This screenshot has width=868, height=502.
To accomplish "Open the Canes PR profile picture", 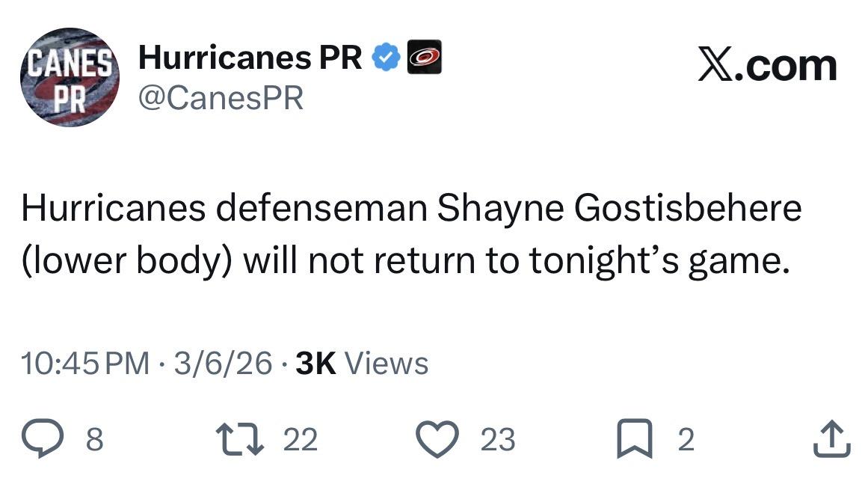I will click(70, 78).
